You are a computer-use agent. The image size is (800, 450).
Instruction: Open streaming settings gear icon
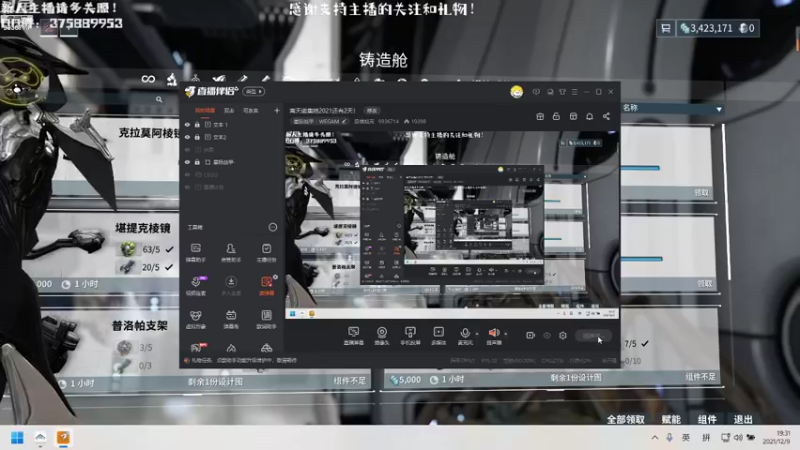tap(563, 335)
